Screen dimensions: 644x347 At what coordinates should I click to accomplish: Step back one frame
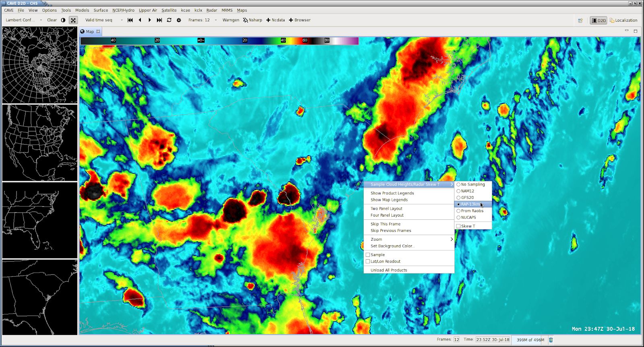click(x=140, y=20)
